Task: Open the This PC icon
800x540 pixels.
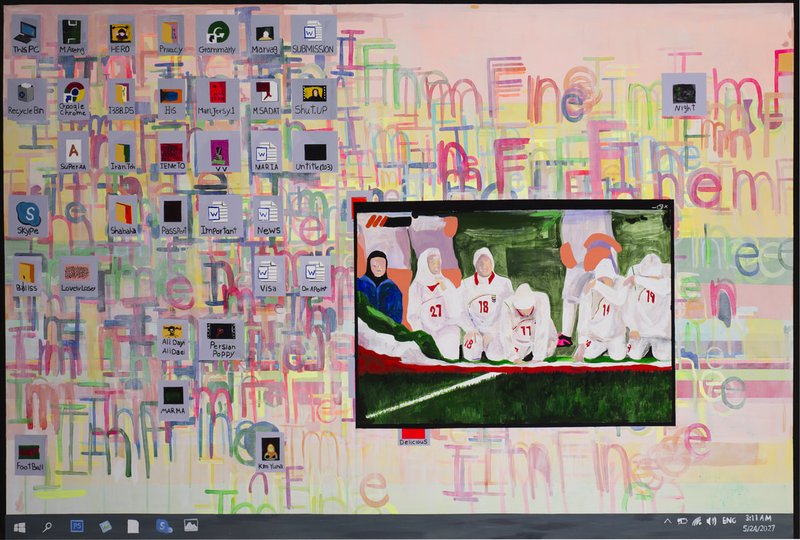Action: (x=26, y=35)
